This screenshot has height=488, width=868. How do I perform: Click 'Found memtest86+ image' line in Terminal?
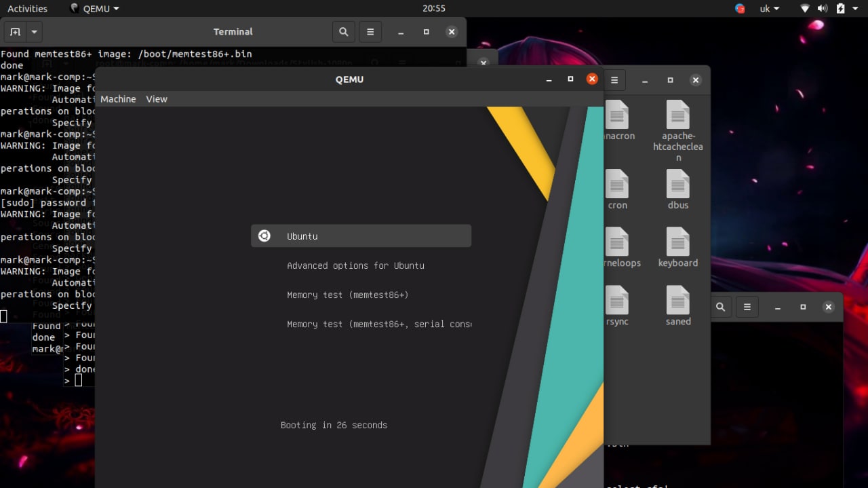126,54
